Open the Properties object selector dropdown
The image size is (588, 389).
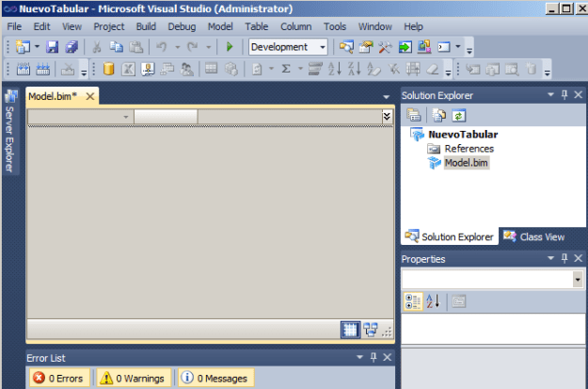pyautogui.click(x=577, y=280)
